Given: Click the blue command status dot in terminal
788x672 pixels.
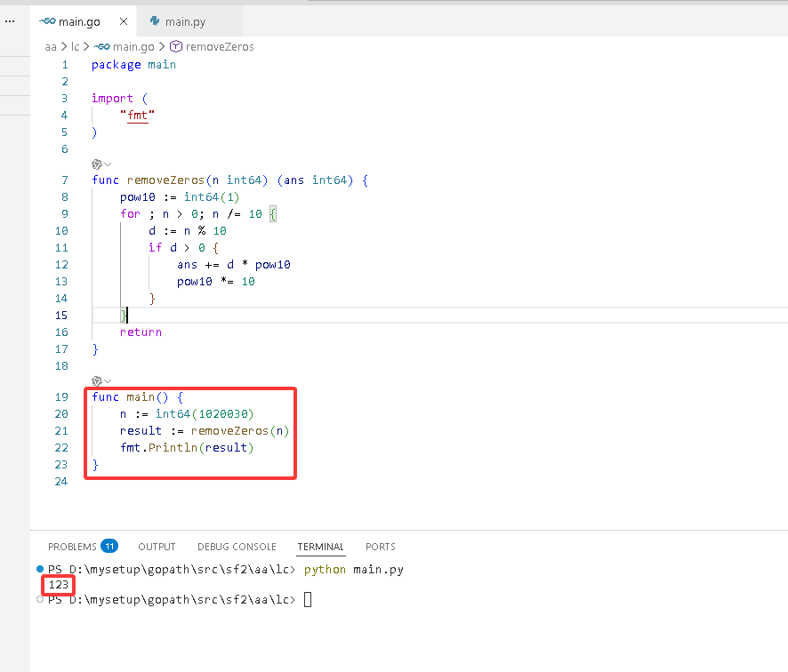Looking at the screenshot, I should click(x=40, y=569).
